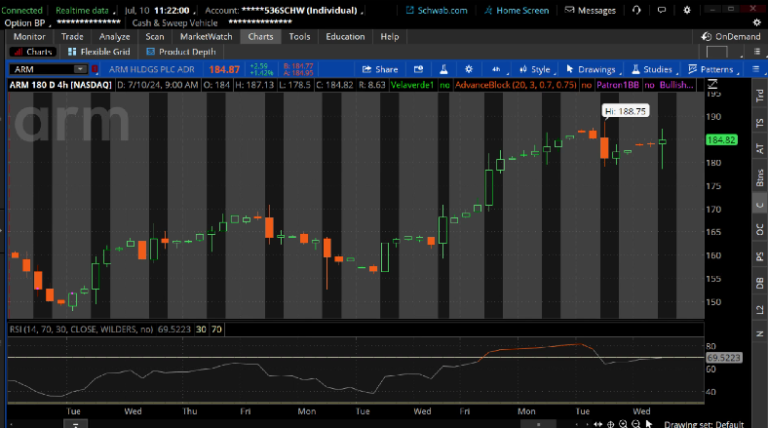This screenshot has height=428, width=768.
Task: Click the Velaverde1 study label
Action: pyautogui.click(x=412, y=85)
